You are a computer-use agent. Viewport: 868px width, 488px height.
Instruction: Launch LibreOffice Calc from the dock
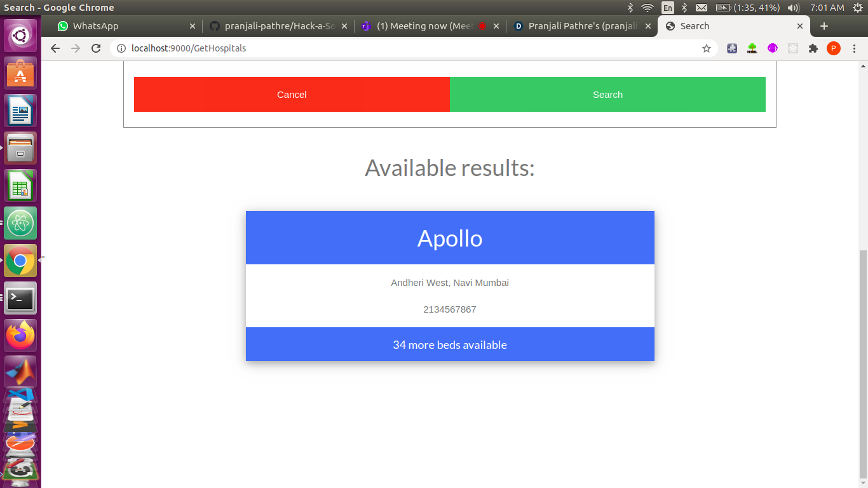pyautogui.click(x=20, y=186)
